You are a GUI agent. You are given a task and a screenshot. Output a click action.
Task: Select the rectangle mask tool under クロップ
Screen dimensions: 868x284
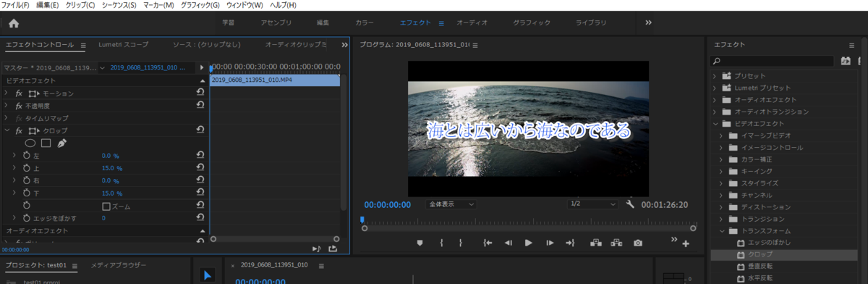click(46, 143)
